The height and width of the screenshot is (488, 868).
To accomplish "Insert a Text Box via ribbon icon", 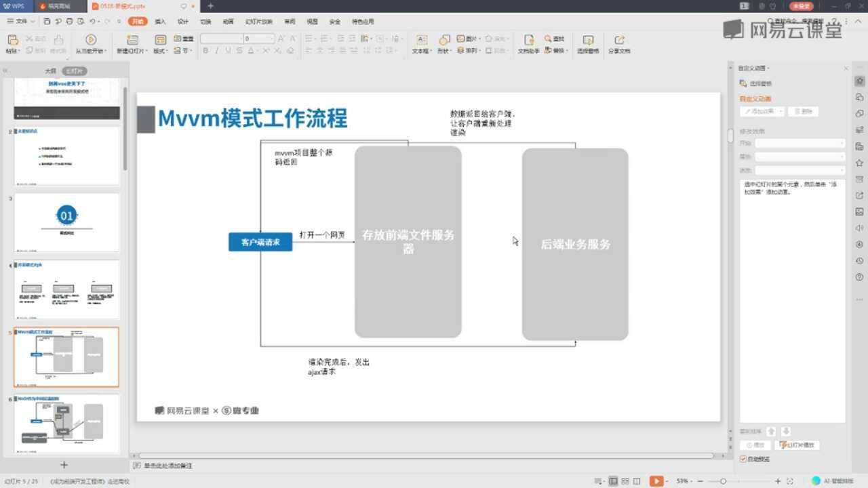I will pyautogui.click(x=421, y=39).
